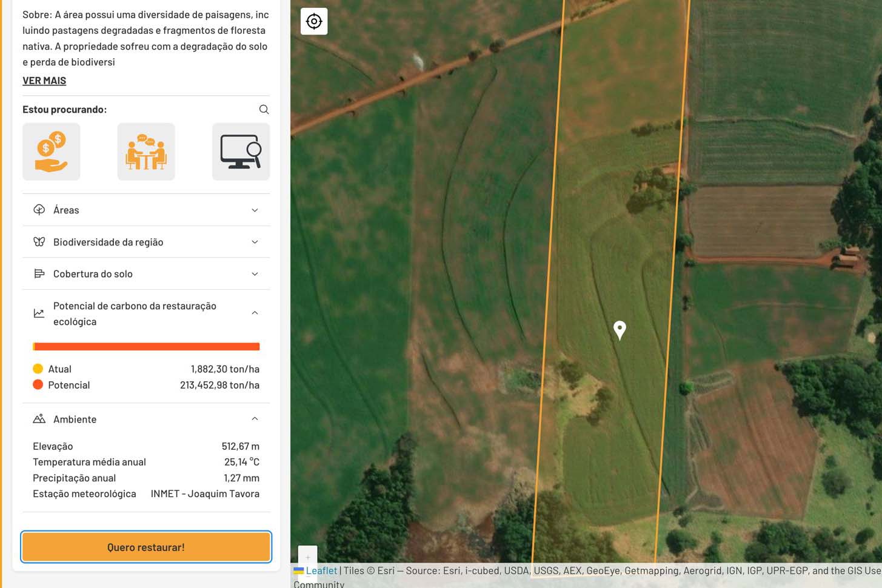Collapse the Potencial de carbono section chevron
Viewport: 882px width, 588px height.
point(255,313)
